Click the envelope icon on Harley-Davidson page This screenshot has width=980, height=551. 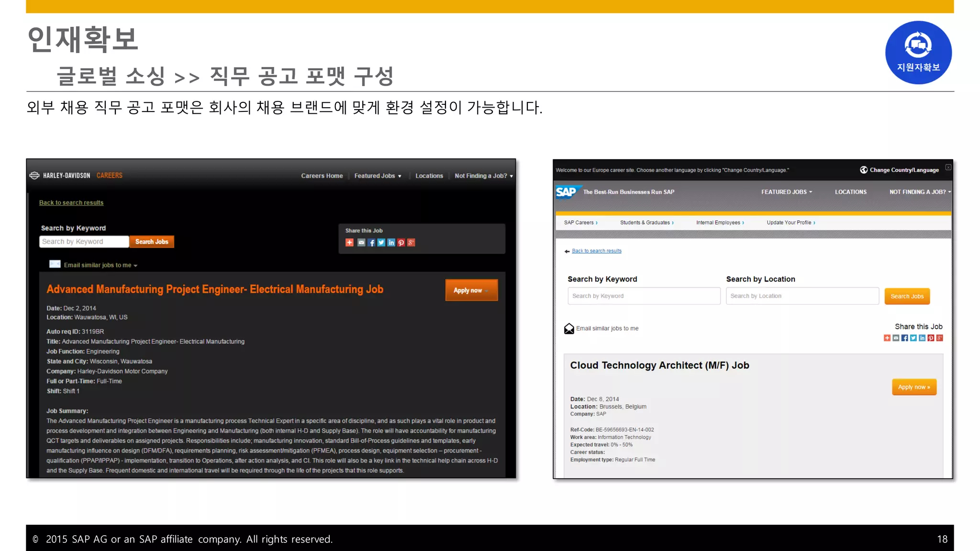(x=55, y=264)
